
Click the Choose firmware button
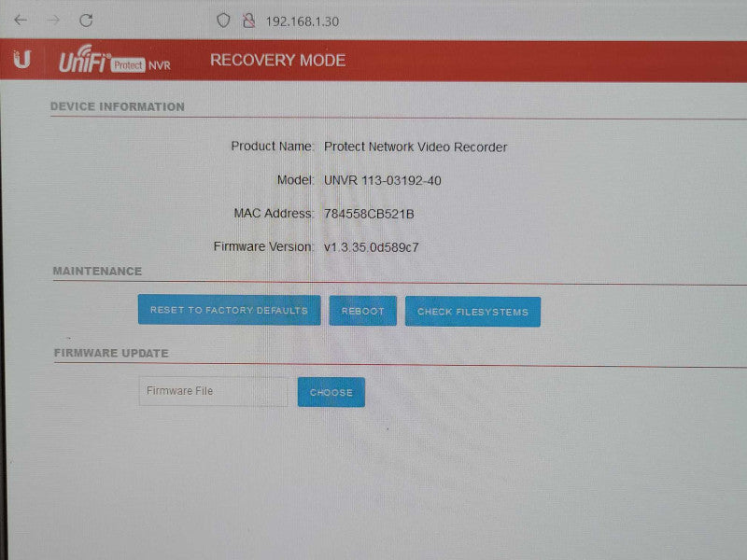click(331, 392)
